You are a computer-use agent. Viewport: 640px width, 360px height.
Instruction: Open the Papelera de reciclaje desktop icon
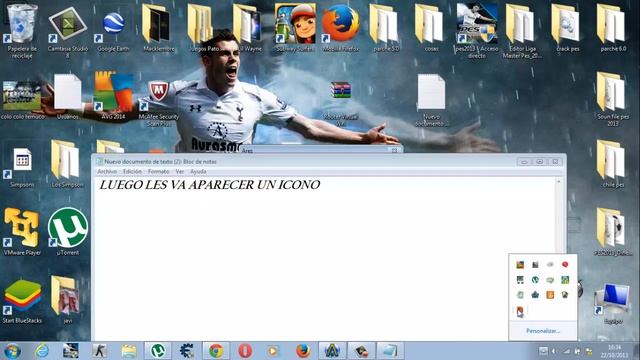click(22, 29)
